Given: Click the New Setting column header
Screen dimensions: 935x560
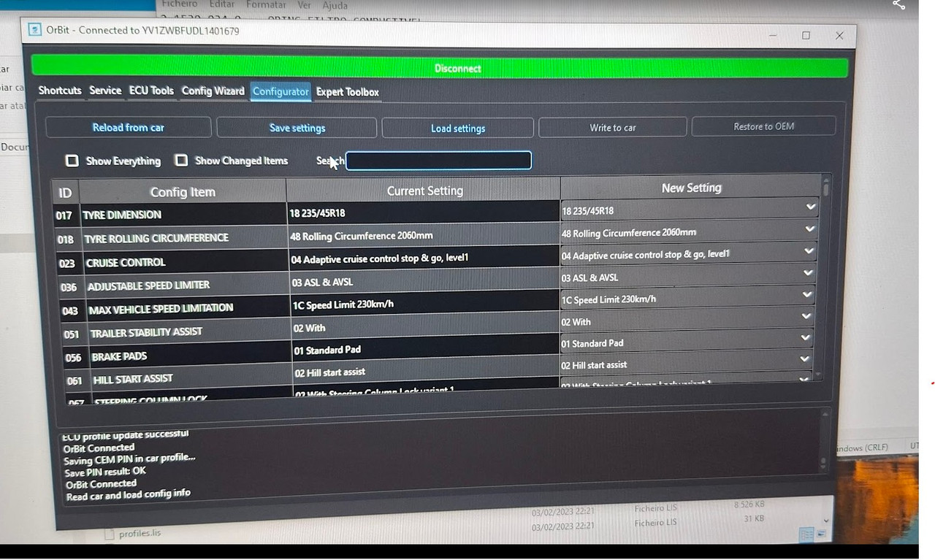Looking at the screenshot, I should (x=691, y=188).
